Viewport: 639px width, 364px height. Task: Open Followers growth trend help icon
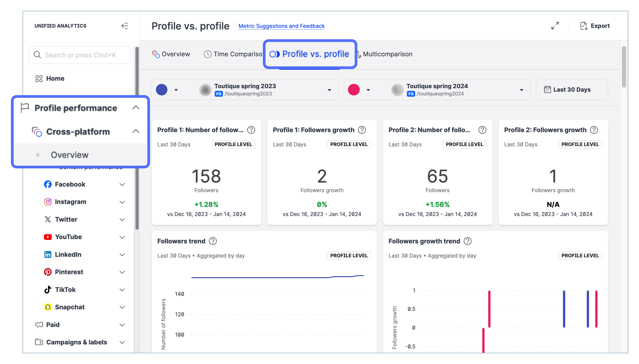click(468, 241)
